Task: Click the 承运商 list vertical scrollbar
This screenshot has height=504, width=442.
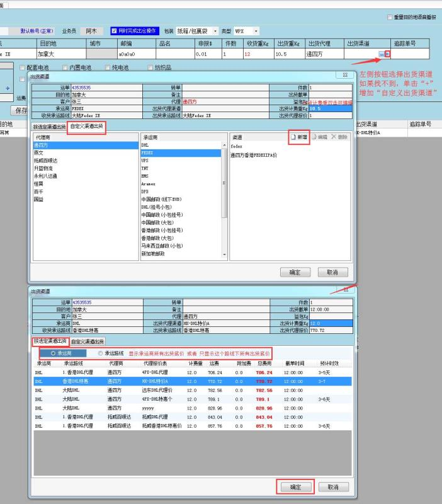Action: point(225,189)
